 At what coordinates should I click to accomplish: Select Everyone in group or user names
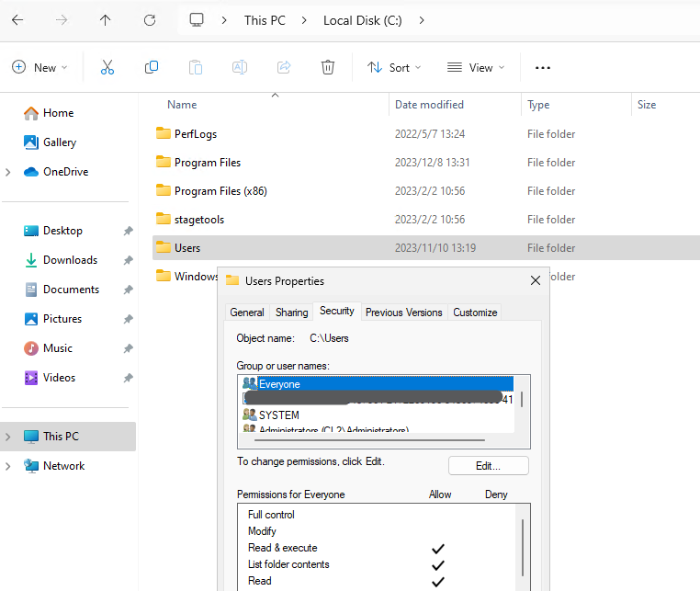(378, 384)
